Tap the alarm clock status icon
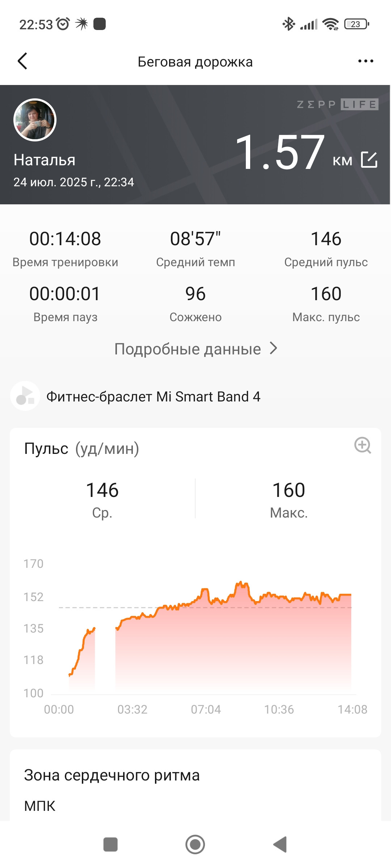The height and width of the screenshot is (868, 391). [x=63, y=24]
